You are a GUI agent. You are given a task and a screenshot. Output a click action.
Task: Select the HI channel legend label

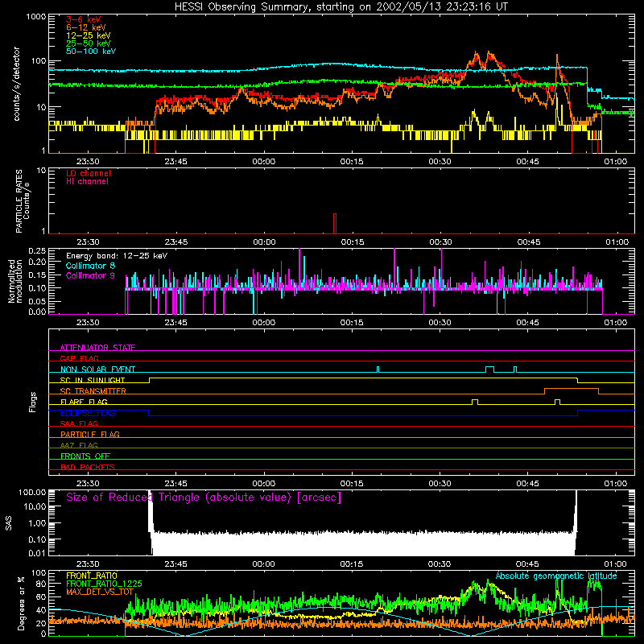(x=87, y=182)
